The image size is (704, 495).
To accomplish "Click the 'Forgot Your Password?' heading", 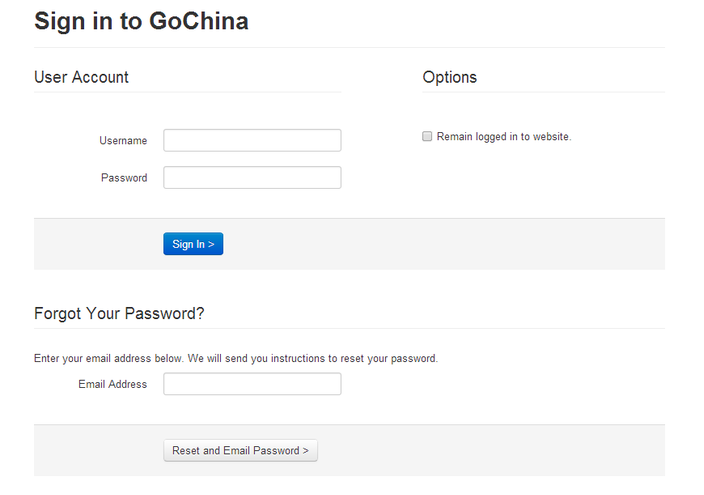I will point(119,313).
